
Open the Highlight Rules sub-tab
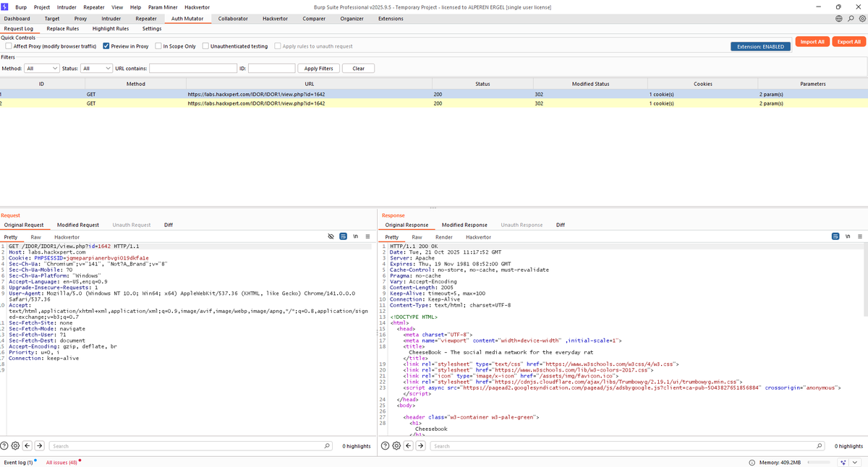point(111,29)
